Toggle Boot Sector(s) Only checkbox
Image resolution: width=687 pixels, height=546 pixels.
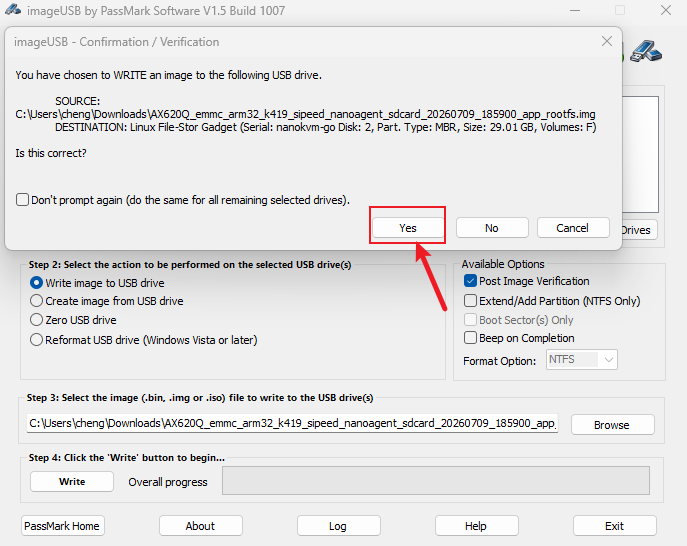(470, 319)
